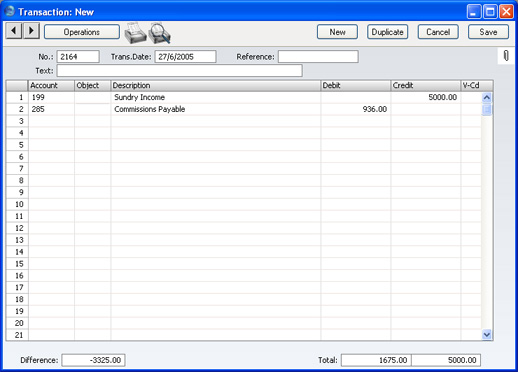Select credit amount 5000.00 in row 1
518x372 pixels.
point(425,97)
